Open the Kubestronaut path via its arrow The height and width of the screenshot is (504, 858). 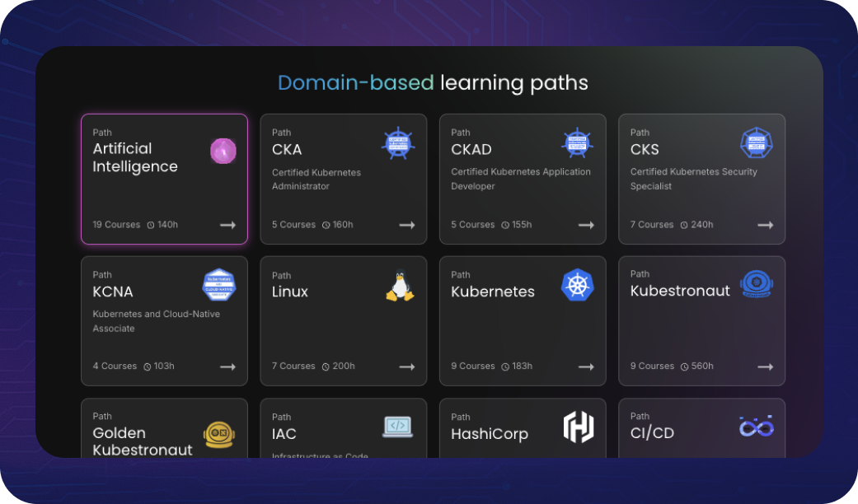766,366
